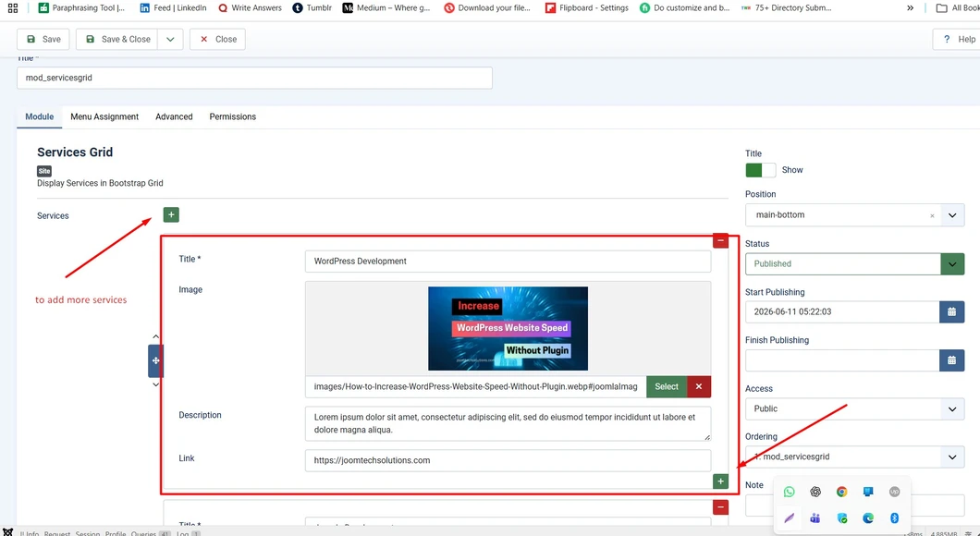Remove the second service row with minus
The height and width of the screenshot is (536, 980).
(x=720, y=507)
